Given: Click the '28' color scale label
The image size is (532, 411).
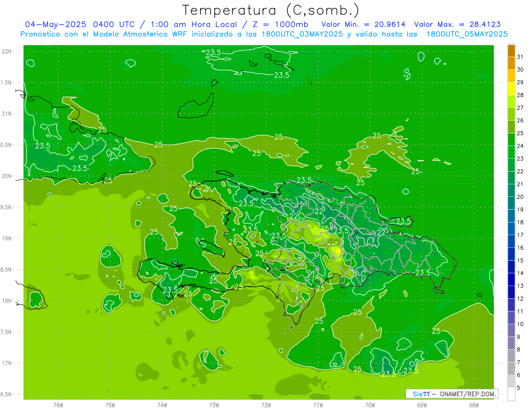Looking at the screenshot, I should (x=520, y=95).
